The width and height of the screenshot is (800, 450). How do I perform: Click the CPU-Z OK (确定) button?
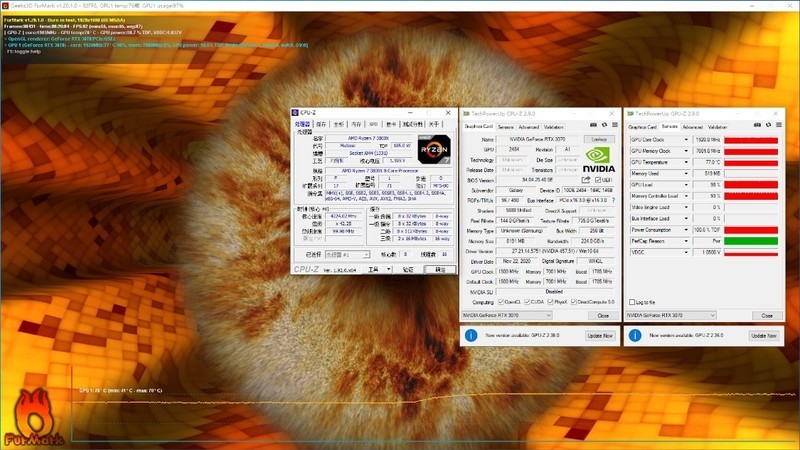click(440, 269)
